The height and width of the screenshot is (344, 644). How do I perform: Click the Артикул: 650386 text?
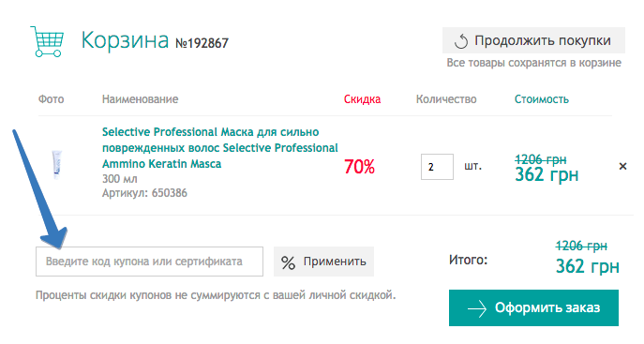point(144,193)
